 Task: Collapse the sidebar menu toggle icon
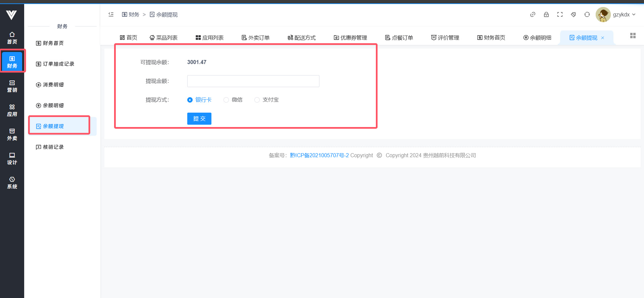coord(111,14)
